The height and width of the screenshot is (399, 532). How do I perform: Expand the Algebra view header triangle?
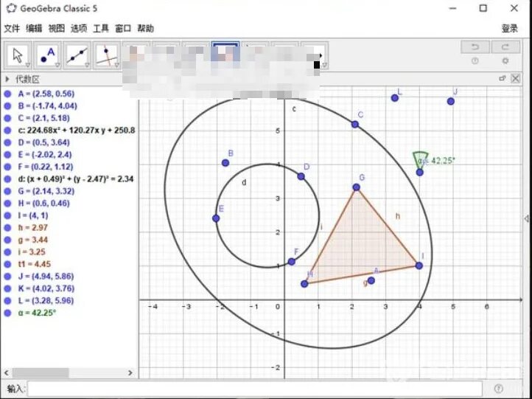7,79
